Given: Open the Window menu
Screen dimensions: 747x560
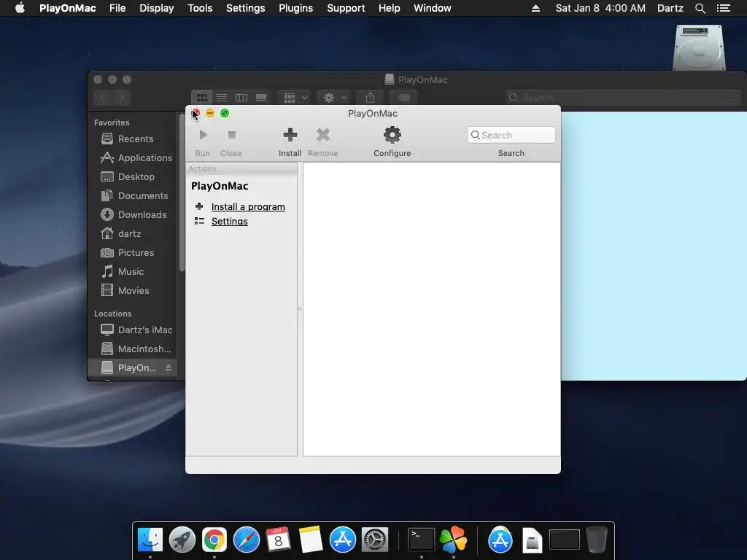Looking at the screenshot, I should pos(432,8).
